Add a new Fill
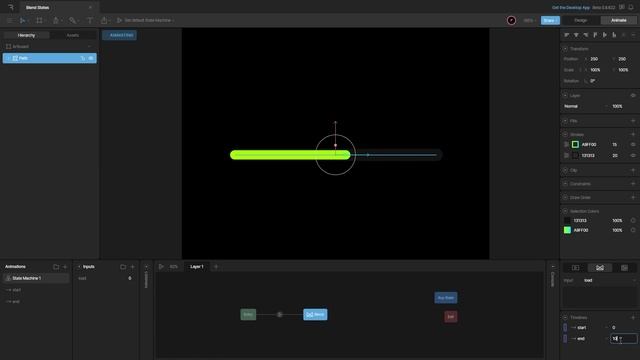Screen dimensions: 640x360 tap(633, 121)
